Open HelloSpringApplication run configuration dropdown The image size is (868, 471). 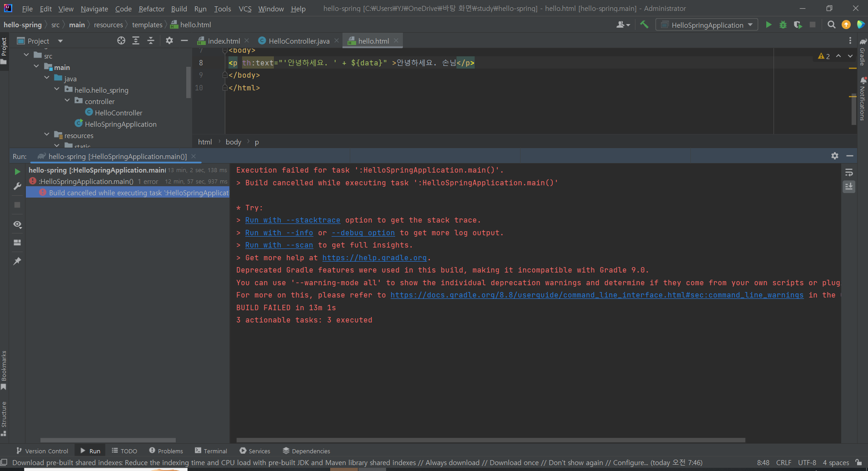coord(707,25)
